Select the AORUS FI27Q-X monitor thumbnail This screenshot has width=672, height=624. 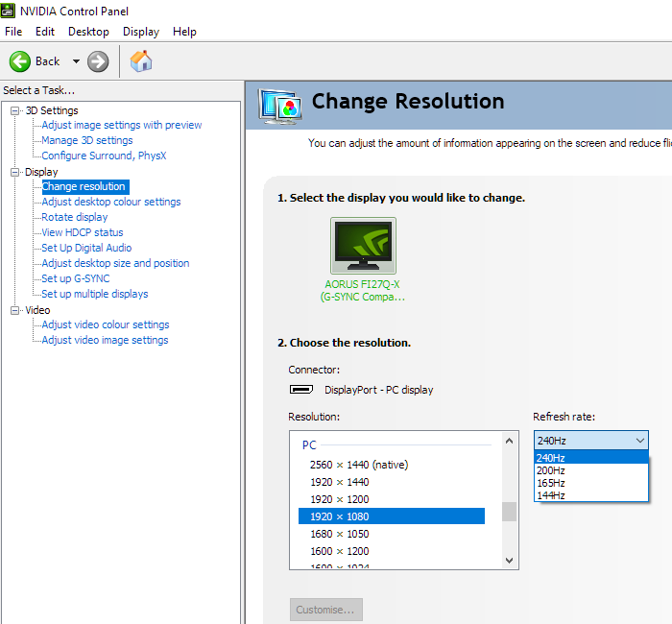click(363, 246)
